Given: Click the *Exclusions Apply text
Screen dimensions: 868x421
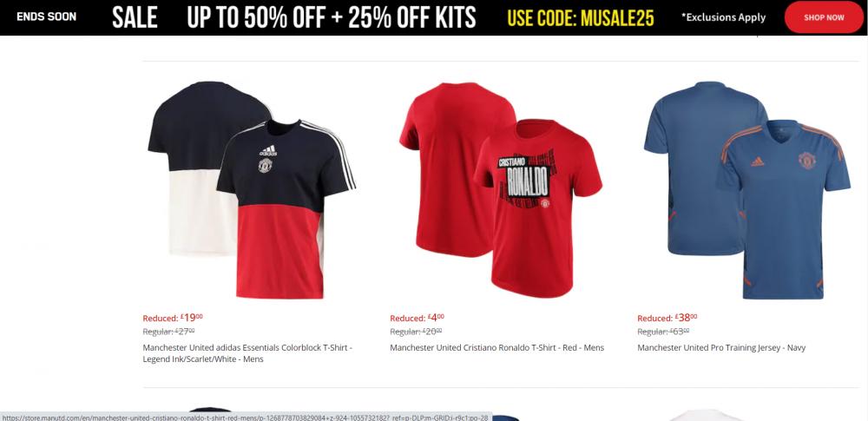Looking at the screenshot, I should [724, 17].
